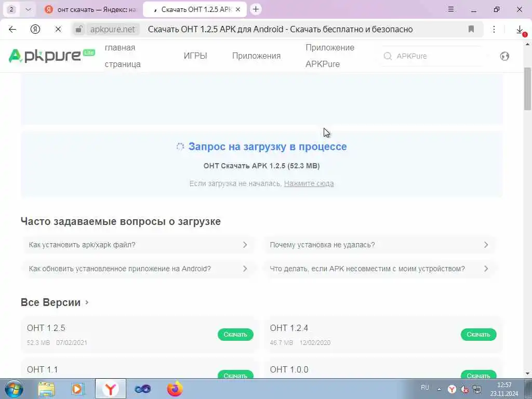Viewport: 532px width, 399px height.
Task: Open the Приложения nav item
Action: coord(256,56)
